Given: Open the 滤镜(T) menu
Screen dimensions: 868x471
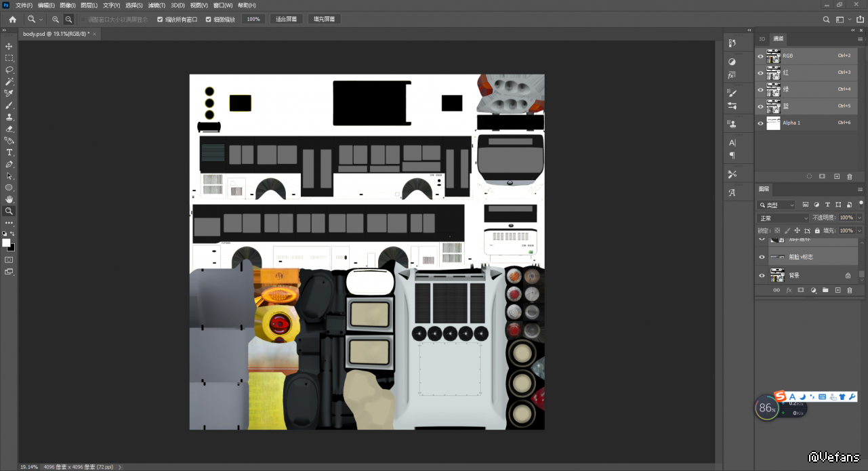Looking at the screenshot, I should pyautogui.click(x=157, y=5).
